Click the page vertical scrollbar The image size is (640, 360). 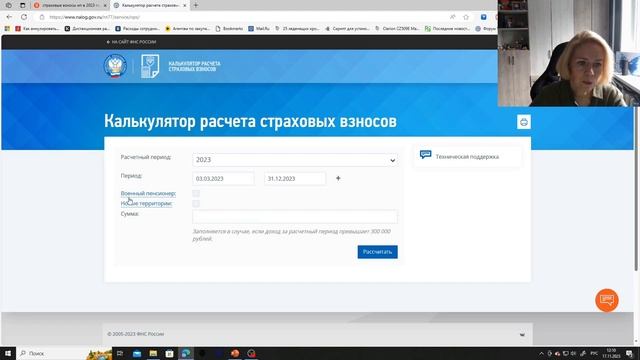pos(636,188)
